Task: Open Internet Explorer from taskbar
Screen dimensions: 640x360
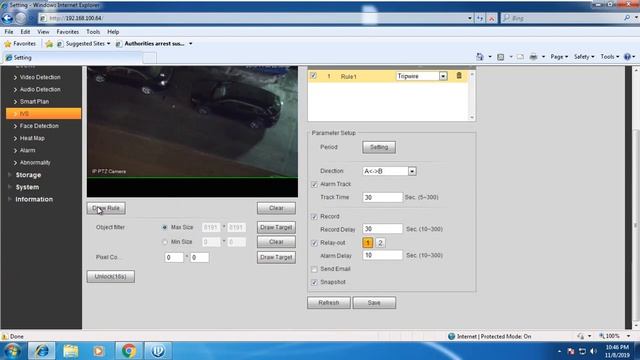Action: coord(41,351)
